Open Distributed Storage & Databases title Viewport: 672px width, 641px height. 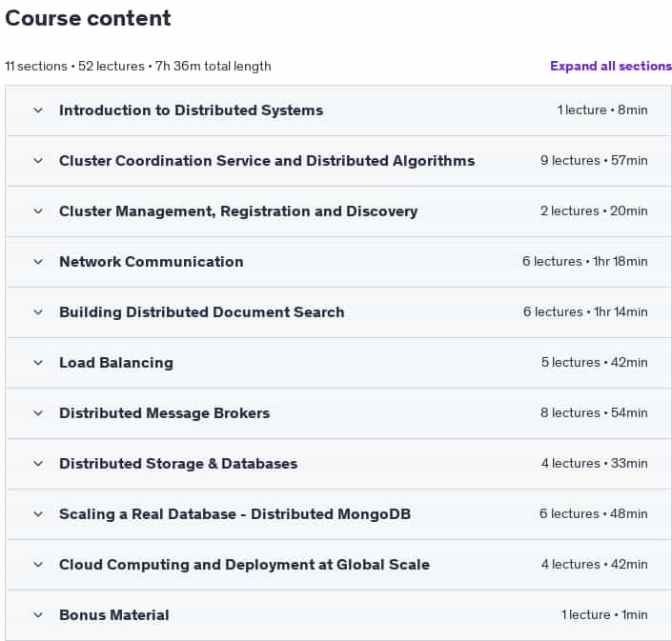178,464
